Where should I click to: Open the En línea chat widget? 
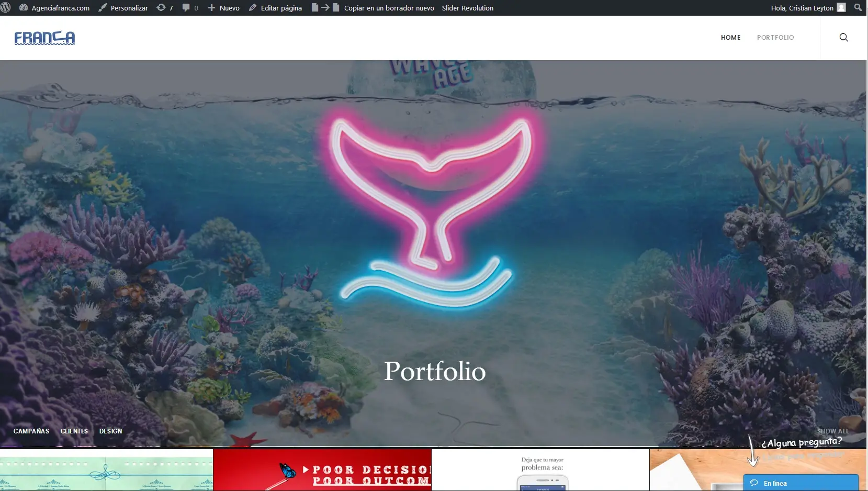pyautogui.click(x=801, y=483)
